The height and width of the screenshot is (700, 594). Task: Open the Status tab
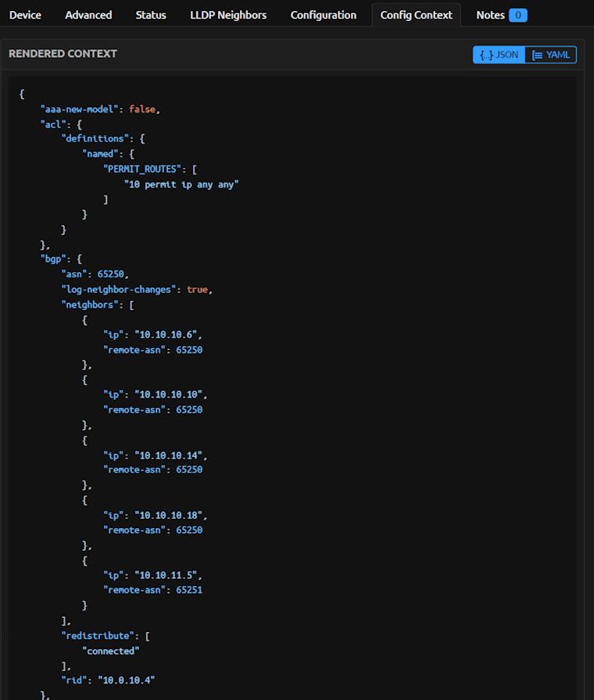tap(151, 15)
